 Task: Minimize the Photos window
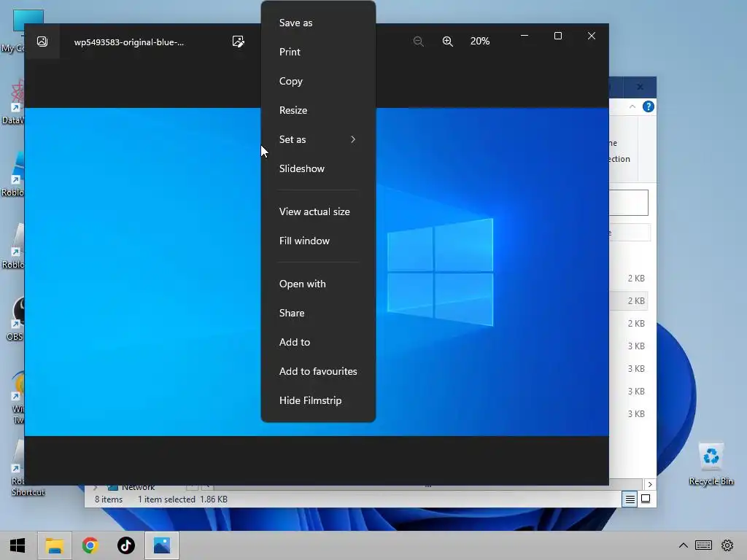click(x=525, y=36)
